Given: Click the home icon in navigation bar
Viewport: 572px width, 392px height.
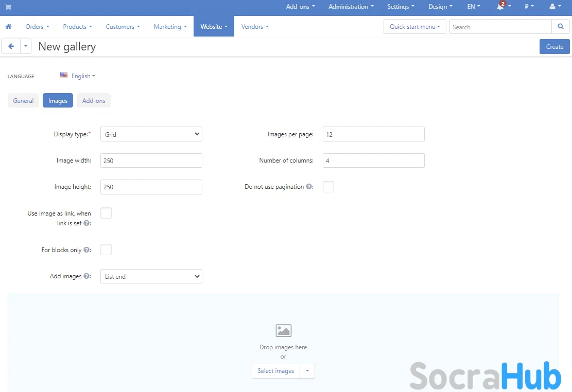Looking at the screenshot, I should 8,27.
